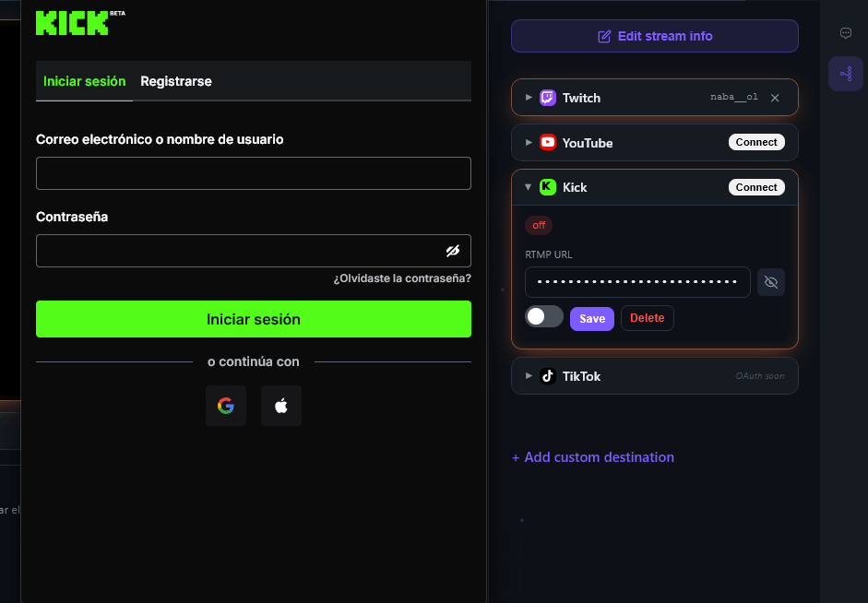
Task: Click the pencil icon in Edit stream info
Action: tap(604, 37)
